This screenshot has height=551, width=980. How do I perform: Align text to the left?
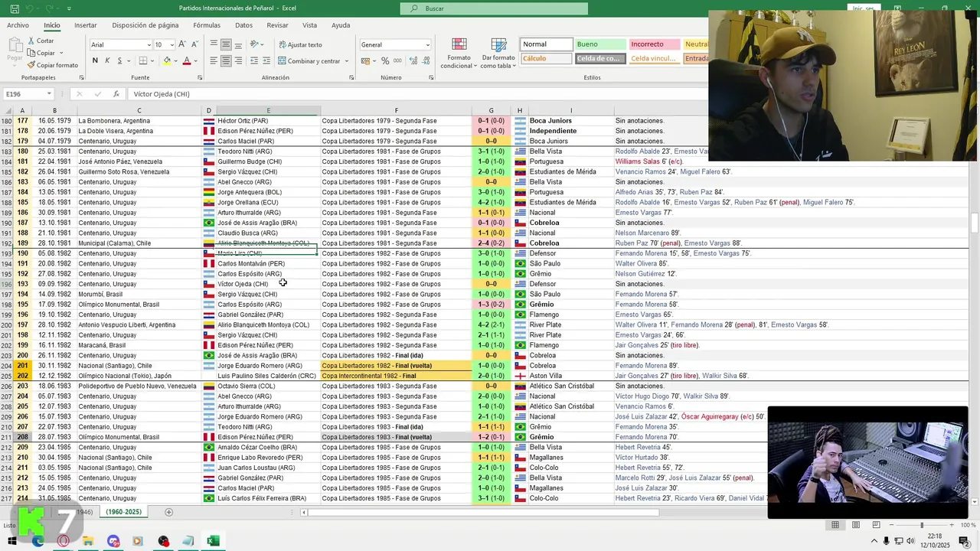click(x=214, y=60)
